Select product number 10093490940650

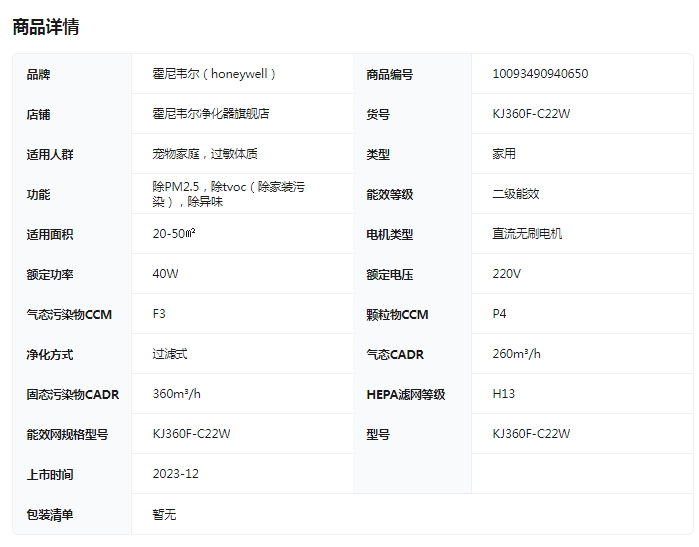pyautogui.click(x=540, y=74)
